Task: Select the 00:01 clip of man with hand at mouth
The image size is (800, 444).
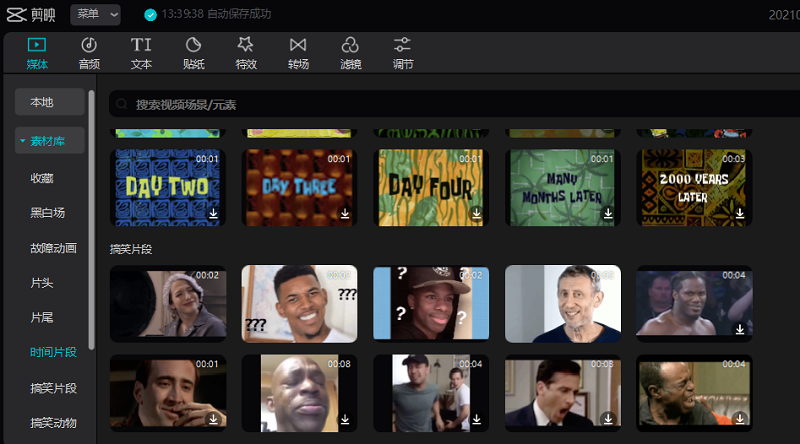Action: (168, 393)
